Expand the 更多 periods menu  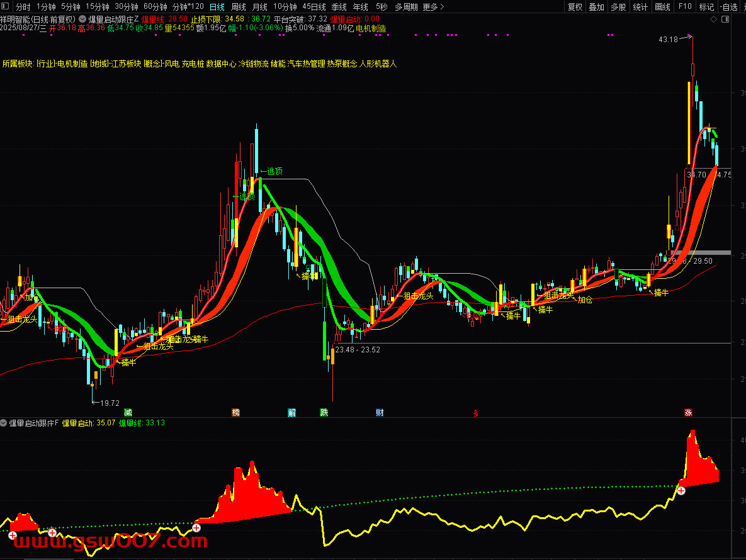tap(433, 7)
